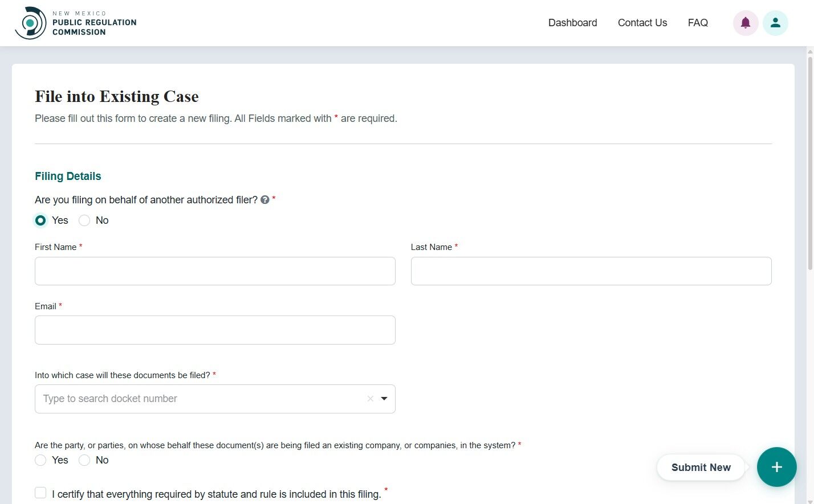Open the user profile icon
Viewport: 814px width, 504px height.
point(775,23)
